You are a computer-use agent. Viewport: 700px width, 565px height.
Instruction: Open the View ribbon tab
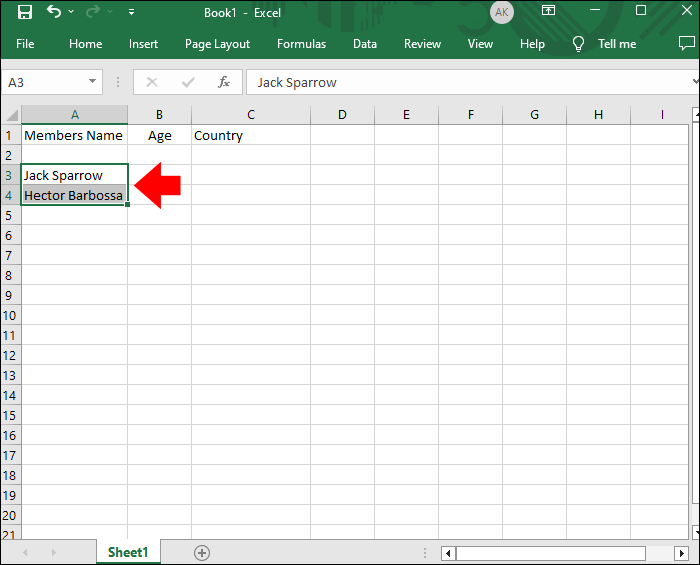coord(480,44)
